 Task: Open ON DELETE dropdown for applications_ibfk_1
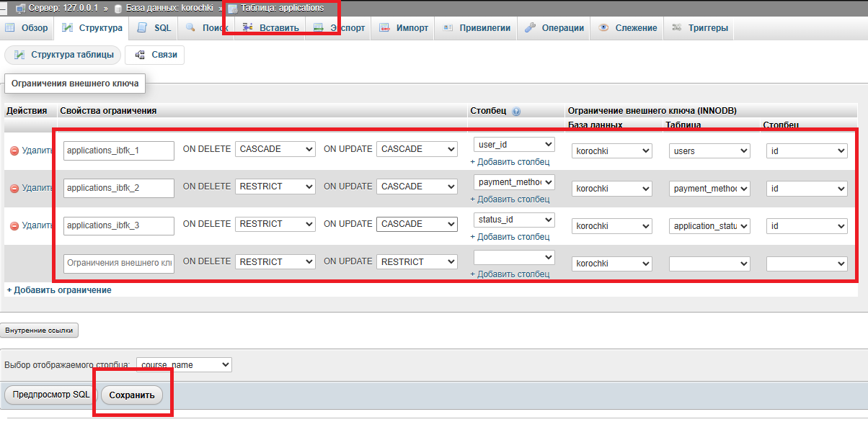tap(275, 149)
